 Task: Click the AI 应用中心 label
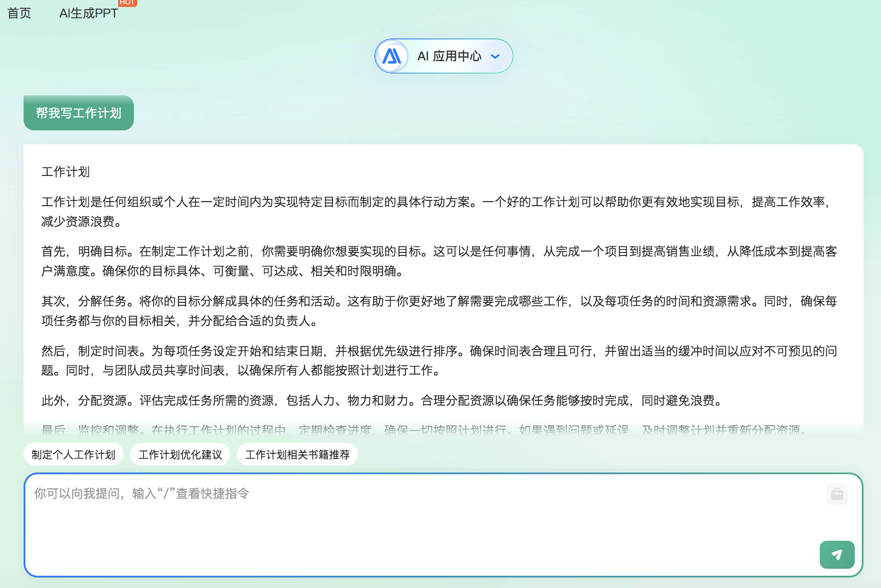tap(449, 56)
